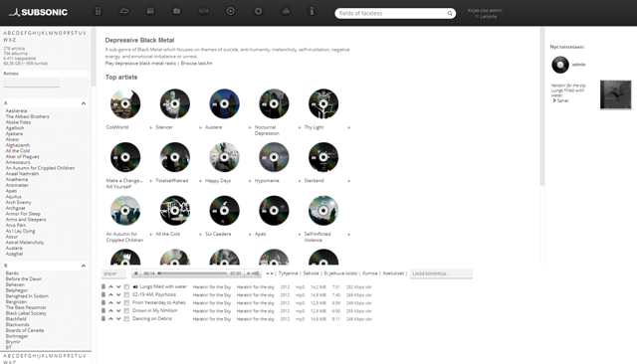Viewport: 637px width, 364px height.
Task: Delete Lungs filled with water from playlist
Action: click(x=104, y=286)
